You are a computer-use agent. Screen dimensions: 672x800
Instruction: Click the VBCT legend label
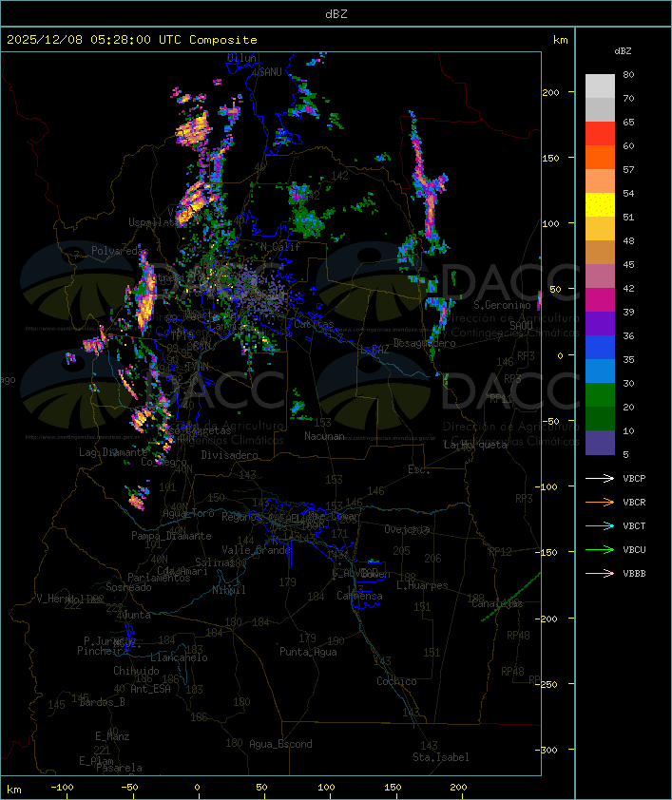click(x=634, y=526)
